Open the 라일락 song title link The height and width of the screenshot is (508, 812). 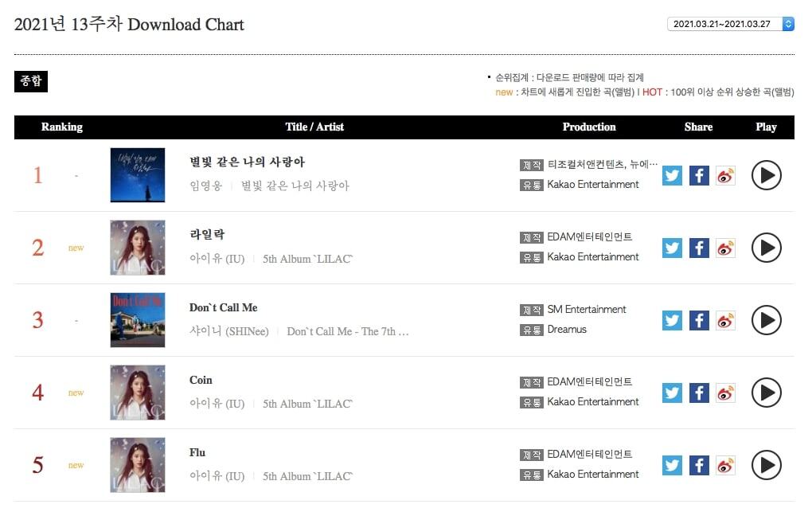pos(207,235)
